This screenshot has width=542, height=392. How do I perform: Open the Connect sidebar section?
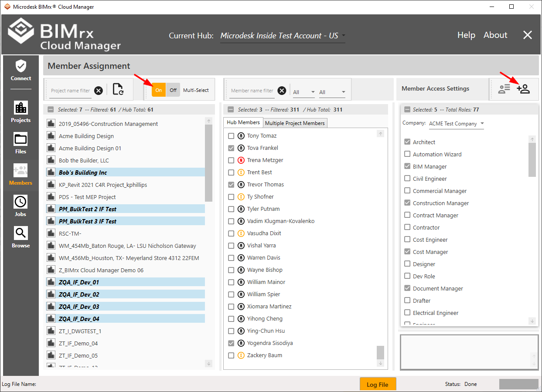(21, 71)
